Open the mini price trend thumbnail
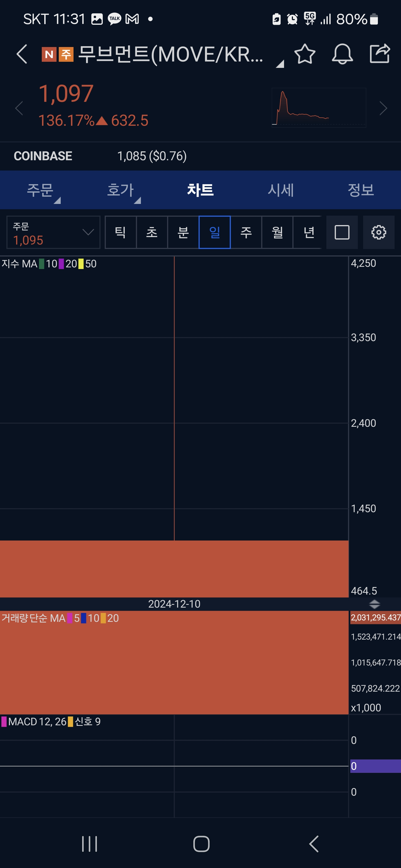The height and width of the screenshot is (868, 401). point(319,107)
